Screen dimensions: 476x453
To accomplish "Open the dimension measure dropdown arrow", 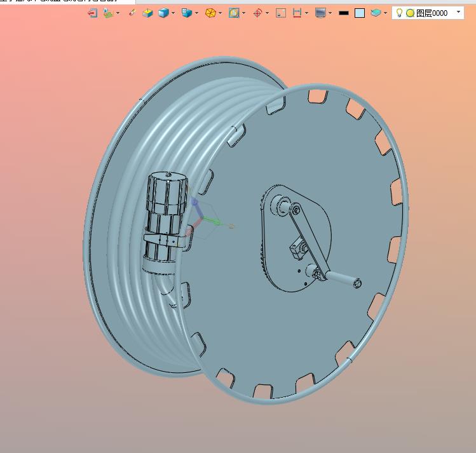I will tap(306, 13).
